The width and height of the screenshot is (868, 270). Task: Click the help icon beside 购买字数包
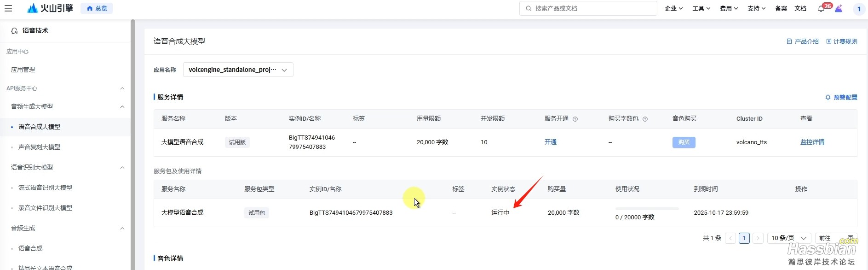tap(645, 119)
